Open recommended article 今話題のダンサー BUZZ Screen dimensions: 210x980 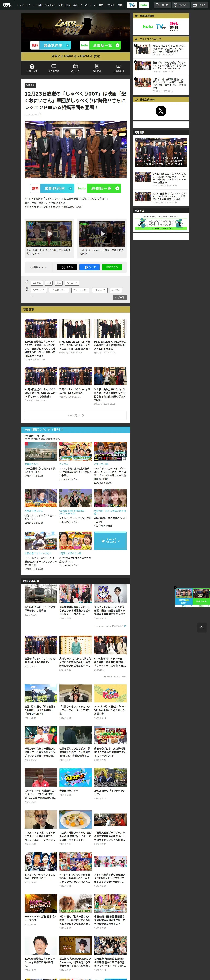click(75, 782)
